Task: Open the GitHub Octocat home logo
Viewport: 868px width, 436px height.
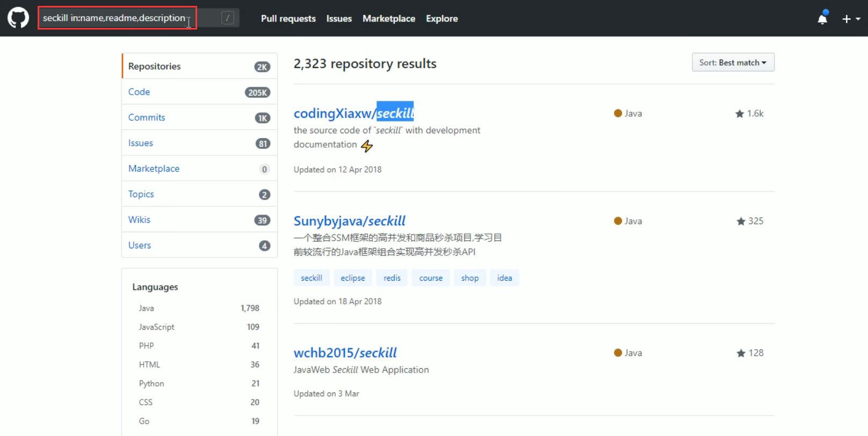Action: [x=18, y=18]
